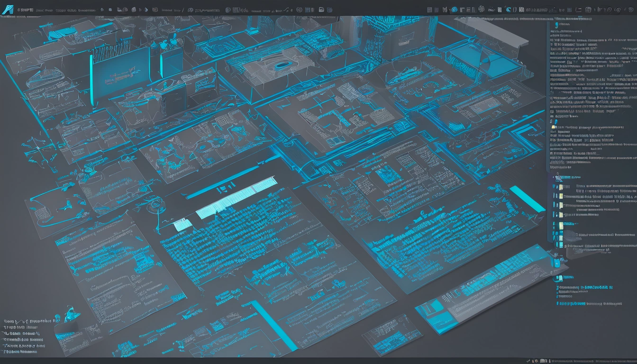The width and height of the screenshot is (637, 364).
Task: Open the second text menu in the top bar
Action: (x=44, y=10)
